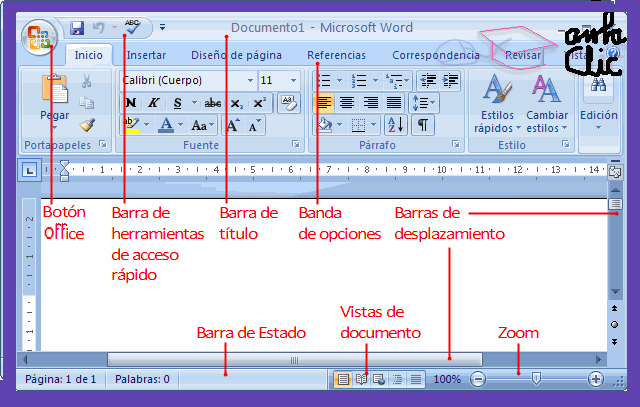This screenshot has height=407, width=640.
Task: Undo the last action
Action: (99, 28)
